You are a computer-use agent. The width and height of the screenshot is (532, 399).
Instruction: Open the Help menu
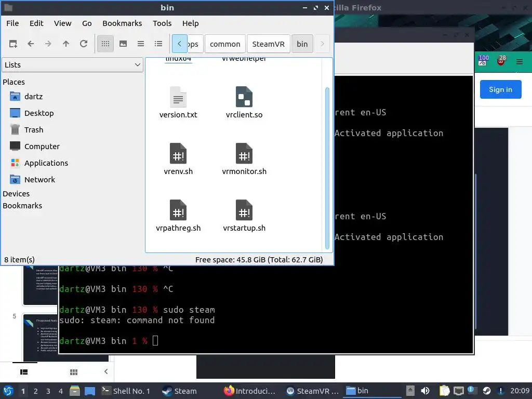pyautogui.click(x=190, y=23)
